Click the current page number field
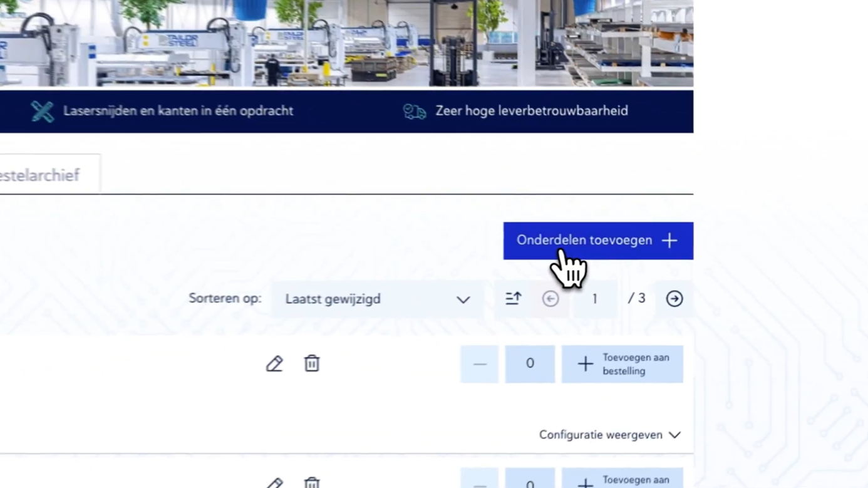Screen dimensions: 868x488 pos(594,299)
